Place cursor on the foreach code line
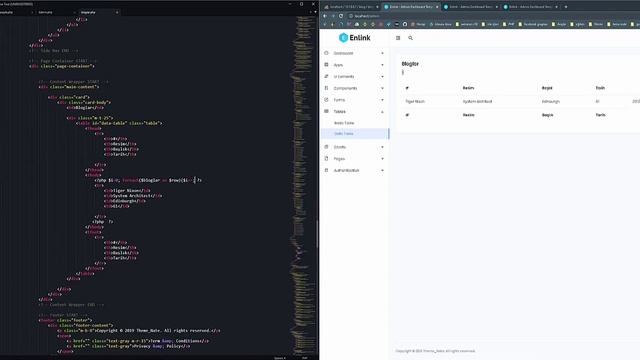 pyautogui.click(x=149, y=180)
